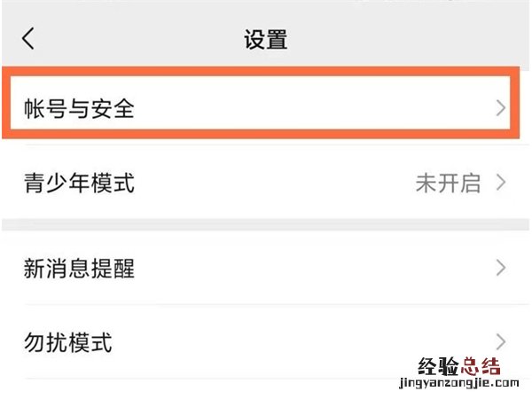Open the 帐号与安全 label
This screenshot has width=532, height=399.
pos(79,109)
